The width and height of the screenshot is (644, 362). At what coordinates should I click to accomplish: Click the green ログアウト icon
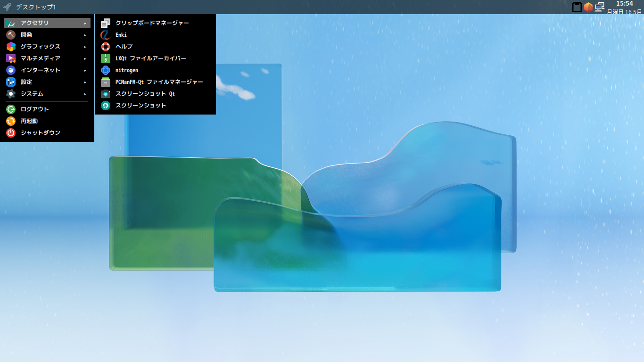[x=11, y=109]
